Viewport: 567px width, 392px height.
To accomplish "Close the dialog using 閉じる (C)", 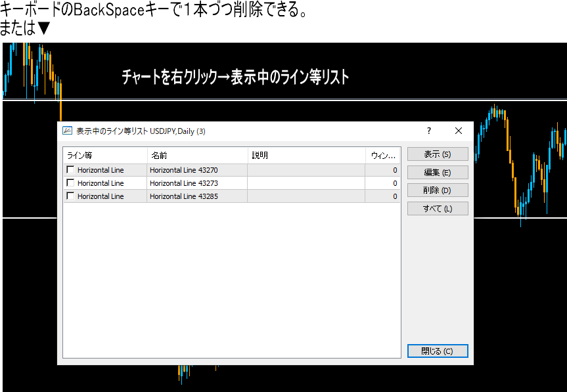I will pos(437,351).
